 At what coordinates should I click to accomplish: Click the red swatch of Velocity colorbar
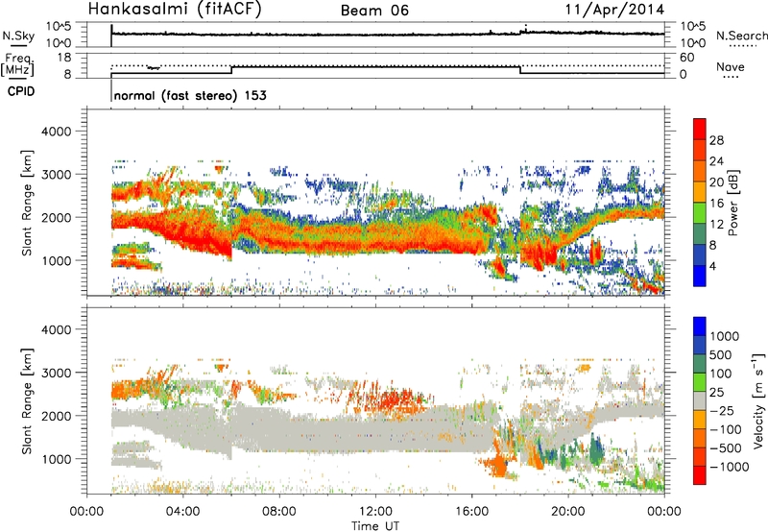(x=700, y=475)
